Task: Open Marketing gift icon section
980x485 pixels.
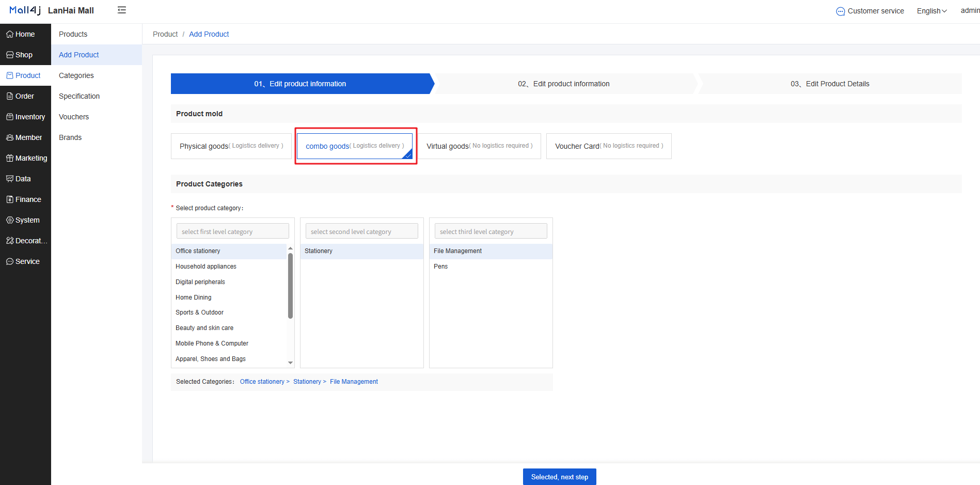Action: point(10,158)
